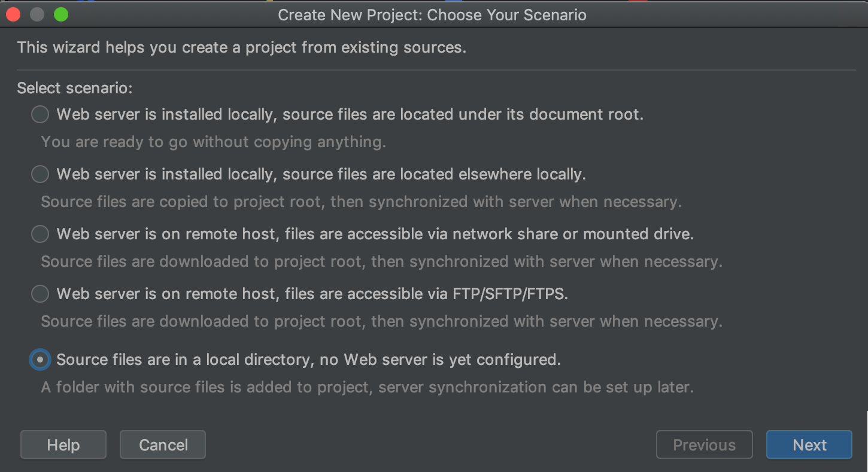Viewport: 868px width, 472px height.
Task: Select the 'source files located elsewhere locally' scenario
Action: click(x=40, y=174)
